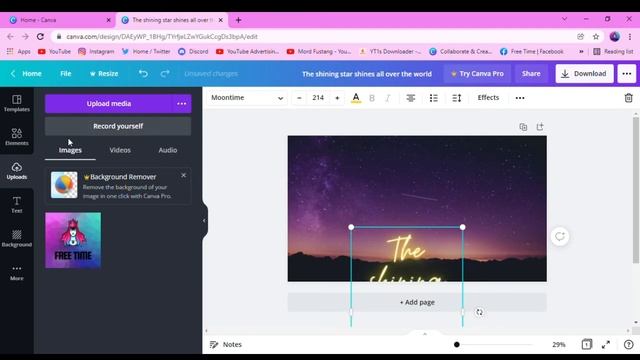640x360 pixels.
Task: Dismiss the Background Remover banner
Action: click(184, 175)
